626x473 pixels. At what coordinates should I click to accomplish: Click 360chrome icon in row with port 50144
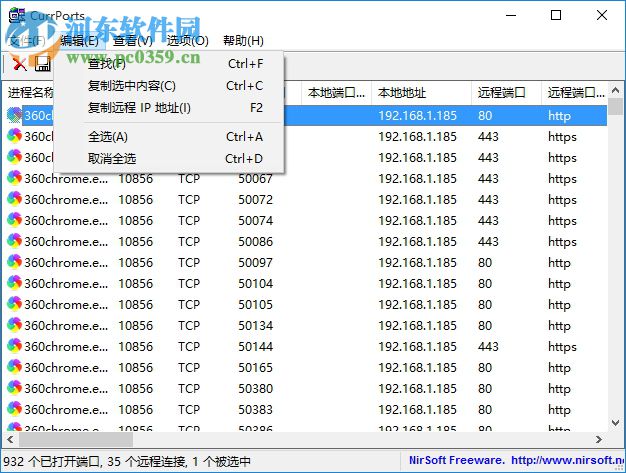pos(14,346)
